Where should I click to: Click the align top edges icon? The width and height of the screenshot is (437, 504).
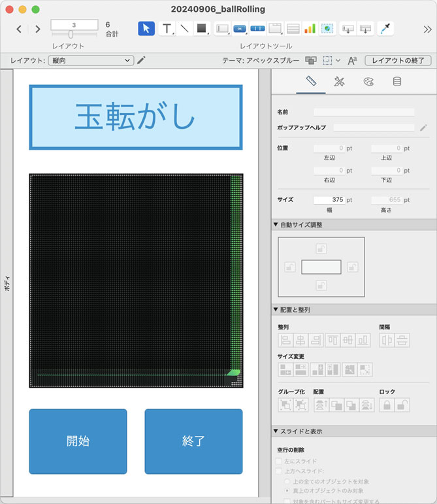(332, 340)
